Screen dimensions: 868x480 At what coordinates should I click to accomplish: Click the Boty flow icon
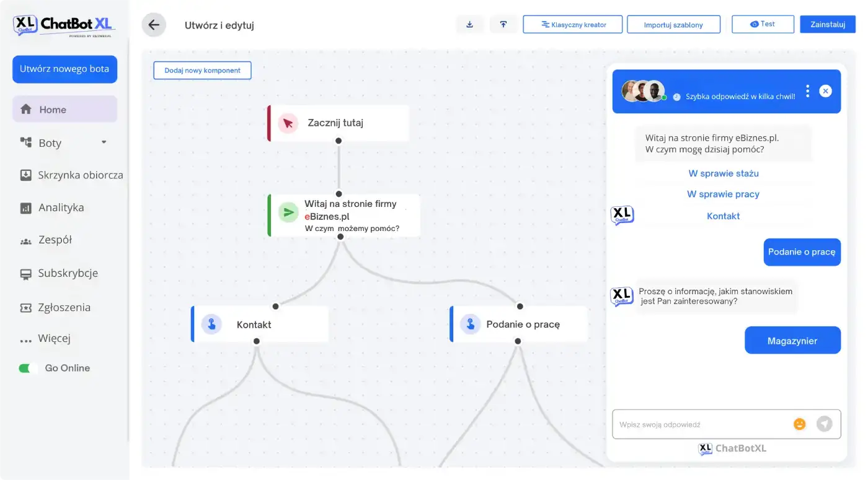(26, 142)
